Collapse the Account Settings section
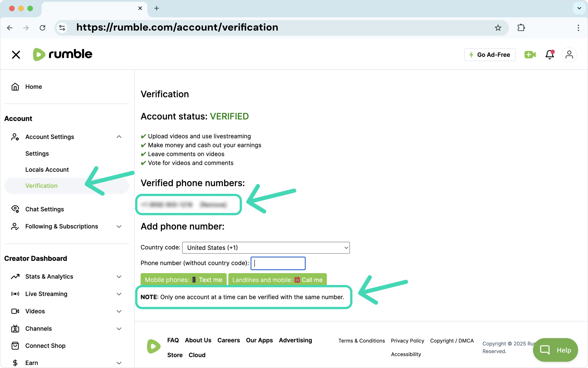The image size is (588, 368). click(x=119, y=137)
